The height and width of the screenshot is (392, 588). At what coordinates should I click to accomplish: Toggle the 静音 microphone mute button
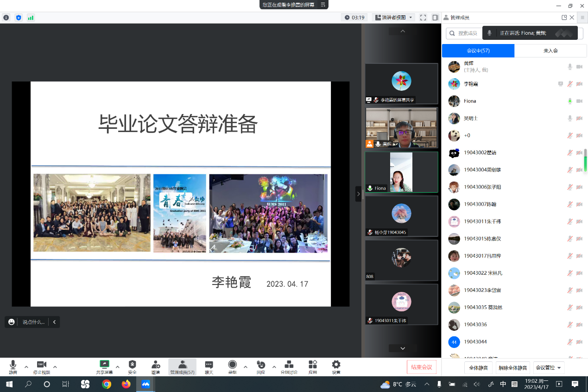click(x=13, y=365)
